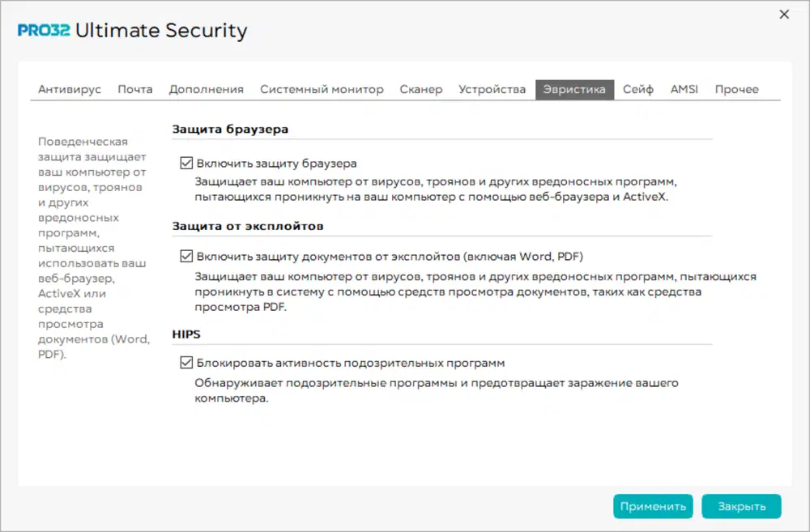The height and width of the screenshot is (532, 810).
Task: Switch to the Антивирус tab
Action: [x=70, y=89]
